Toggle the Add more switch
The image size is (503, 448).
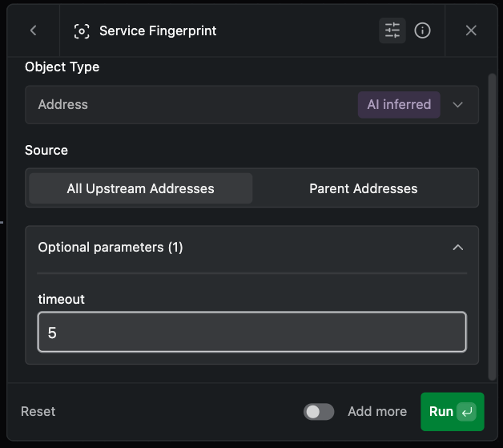tap(319, 411)
